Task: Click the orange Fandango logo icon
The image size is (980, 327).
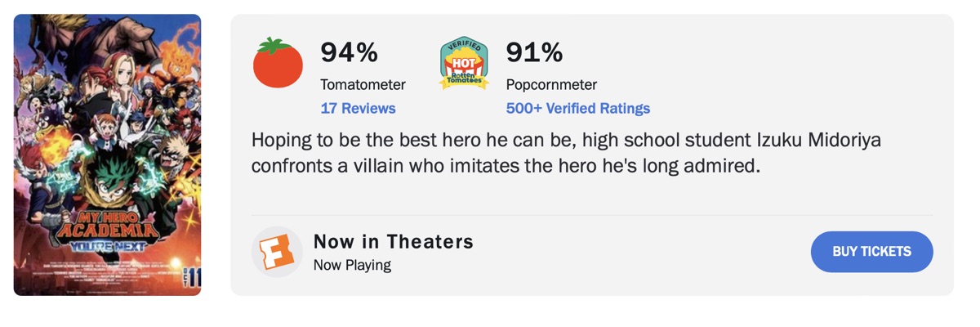Action: click(x=277, y=252)
